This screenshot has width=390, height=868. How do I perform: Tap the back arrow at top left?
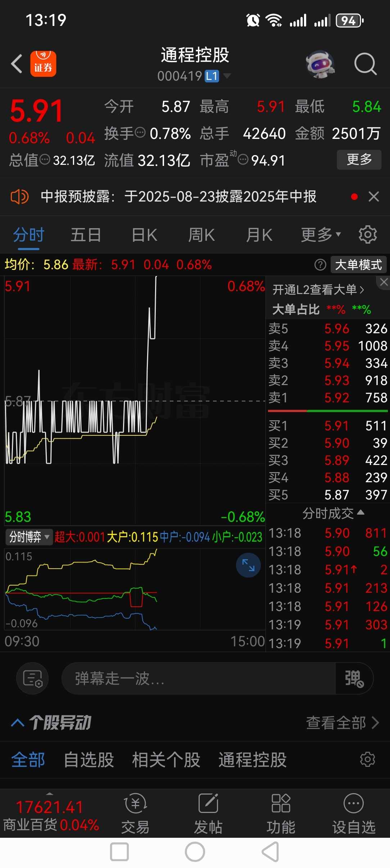pos(17,64)
